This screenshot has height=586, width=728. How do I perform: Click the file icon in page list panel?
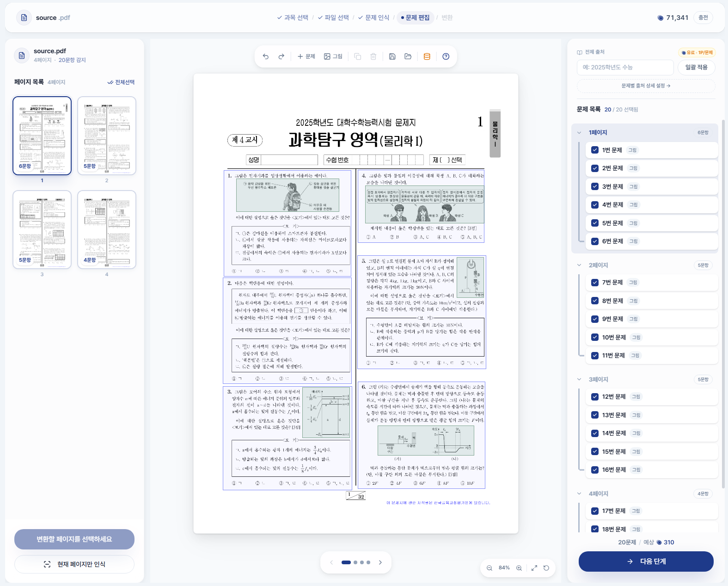coord(21,56)
